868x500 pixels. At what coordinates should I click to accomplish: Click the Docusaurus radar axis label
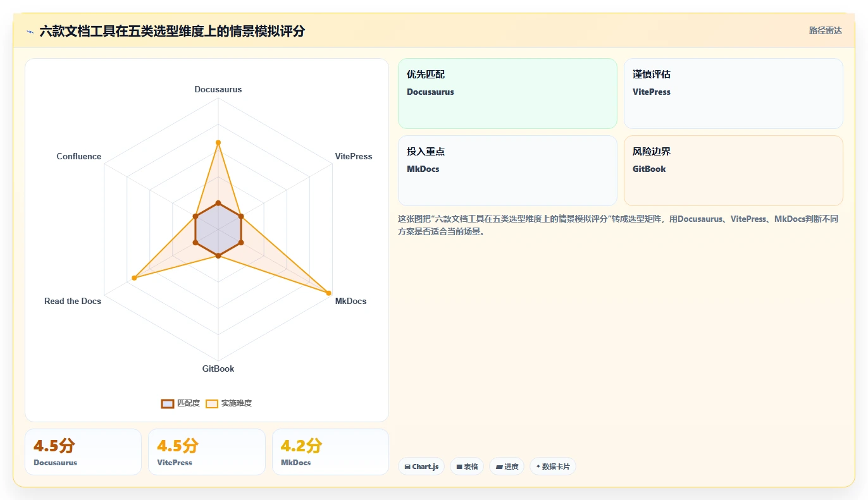coord(218,89)
